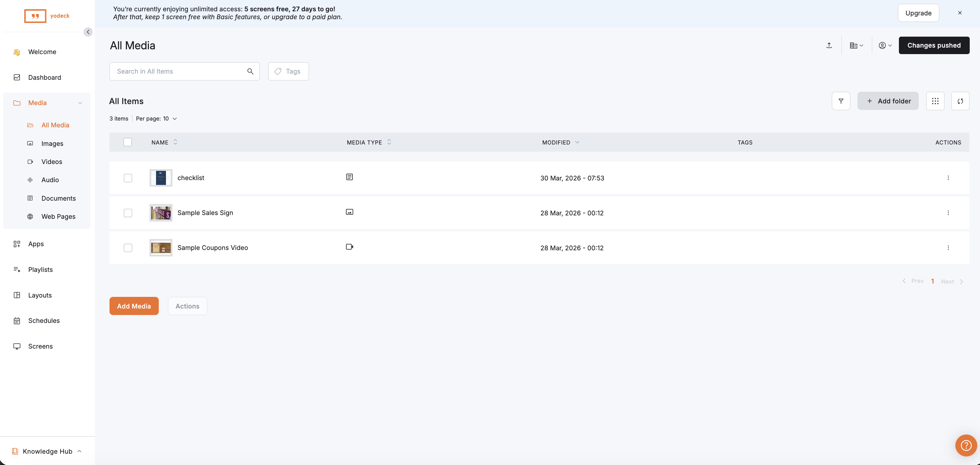
Task: Go to Videos under Media
Action: tap(52, 162)
